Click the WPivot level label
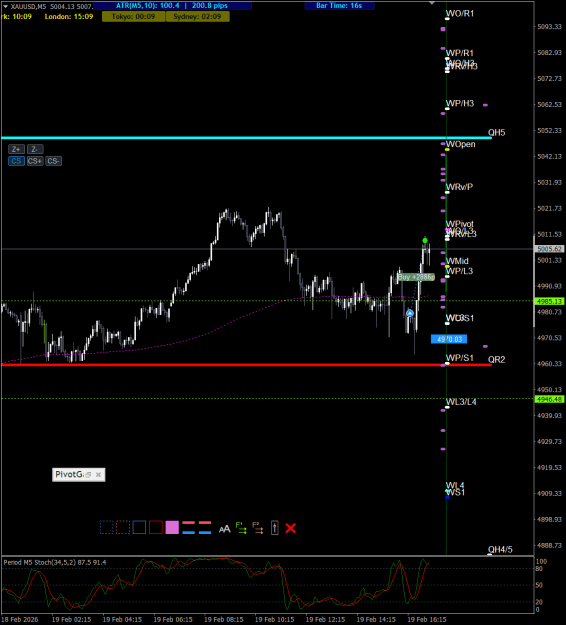 point(460,224)
